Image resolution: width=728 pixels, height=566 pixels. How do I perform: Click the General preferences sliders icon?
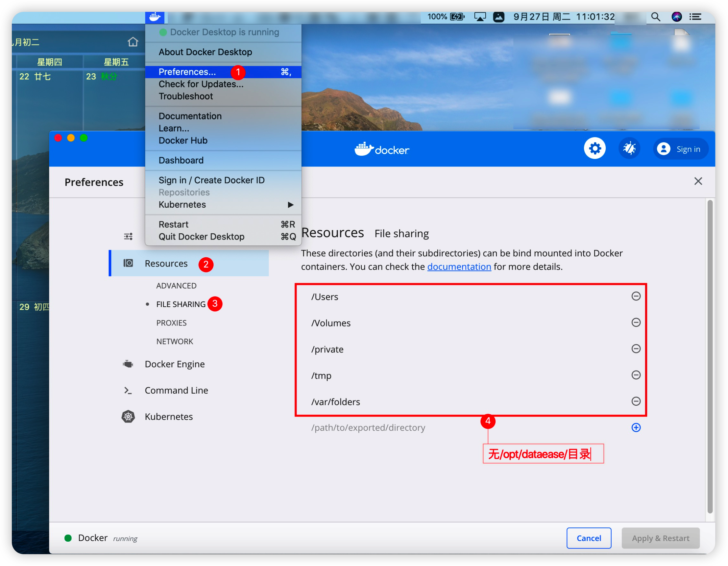[x=128, y=236]
